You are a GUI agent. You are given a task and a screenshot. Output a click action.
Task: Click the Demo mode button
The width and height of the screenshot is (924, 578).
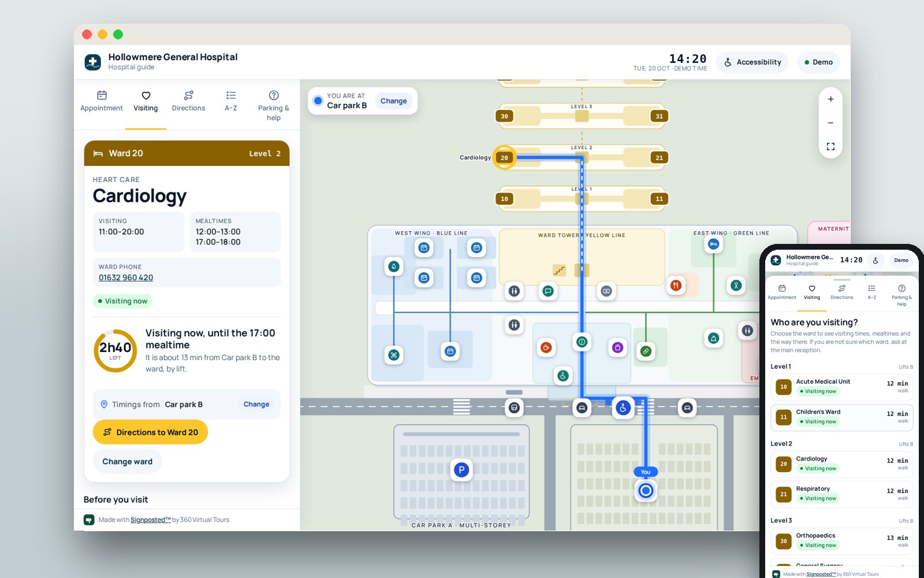pyautogui.click(x=818, y=62)
